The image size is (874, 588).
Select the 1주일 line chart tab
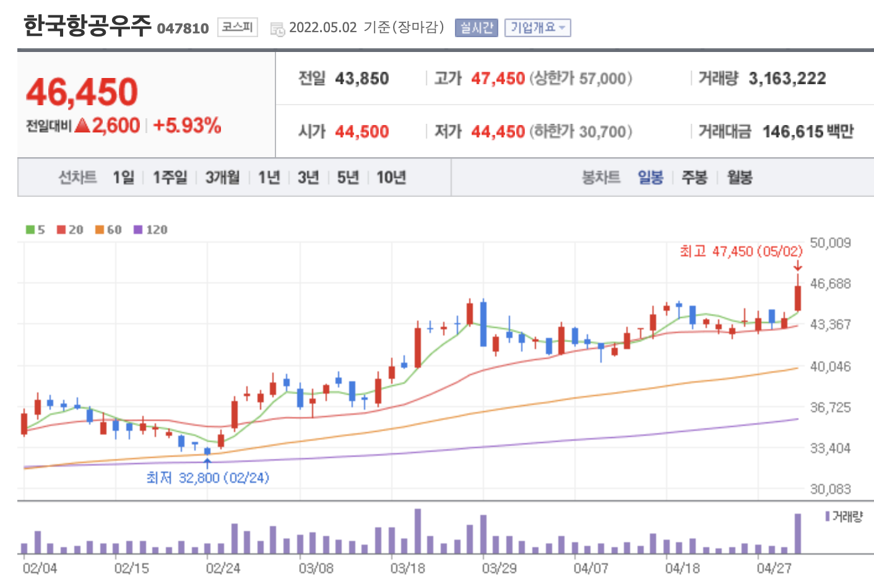point(170,178)
